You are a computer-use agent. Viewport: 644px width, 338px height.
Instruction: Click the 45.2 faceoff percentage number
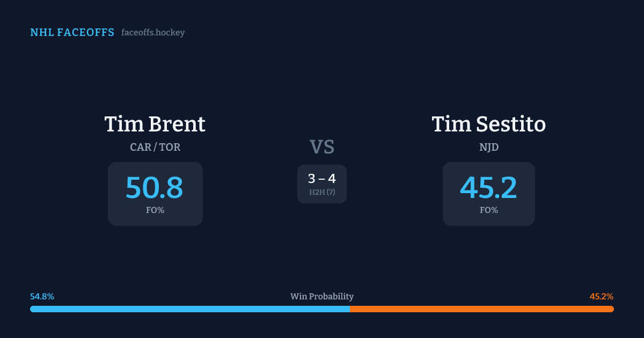(488, 188)
